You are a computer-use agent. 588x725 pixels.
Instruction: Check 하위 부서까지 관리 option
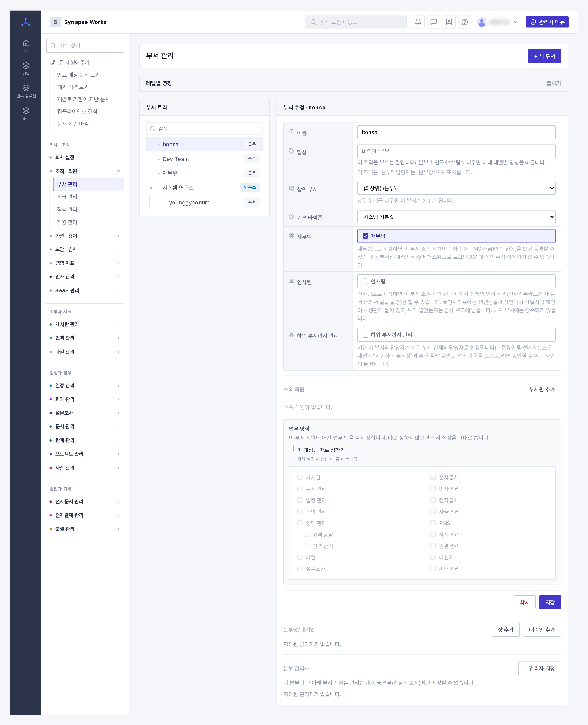366,335
